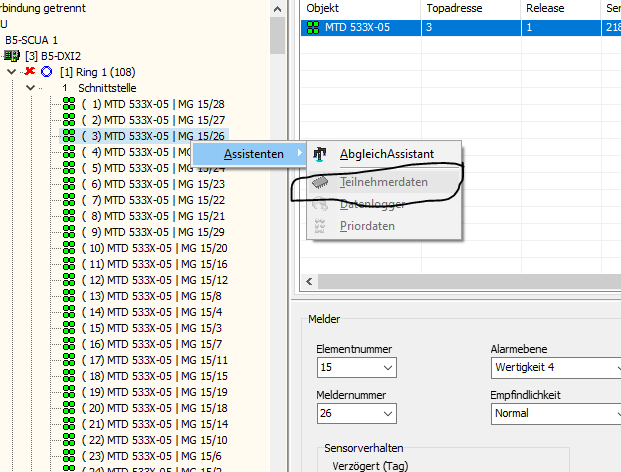Click the table's left scroll arrow
Screen dimensions: 621x472
(x=309, y=282)
